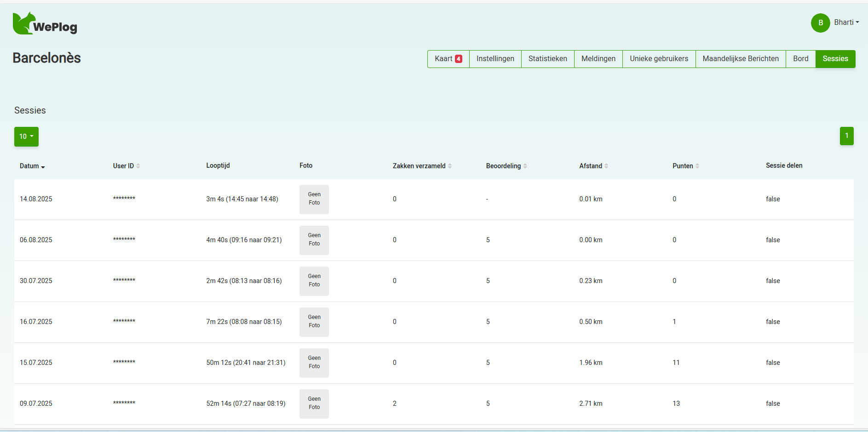This screenshot has height=432, width=868.
Task: Select the Maandelijkse Berichten tab
Action: coord(741,59)
